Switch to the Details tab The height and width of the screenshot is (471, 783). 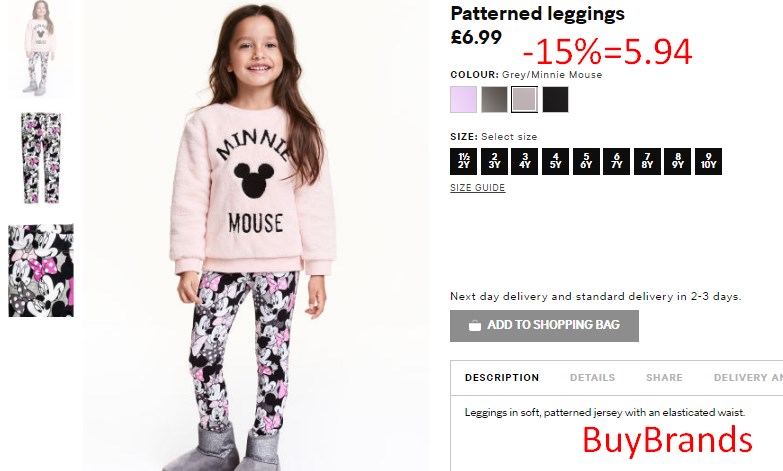coord(592,378)
